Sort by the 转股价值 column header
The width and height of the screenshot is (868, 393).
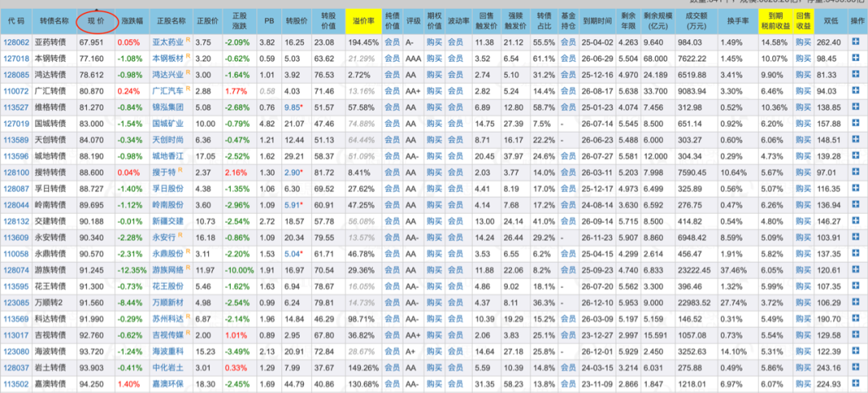point(328,20)
